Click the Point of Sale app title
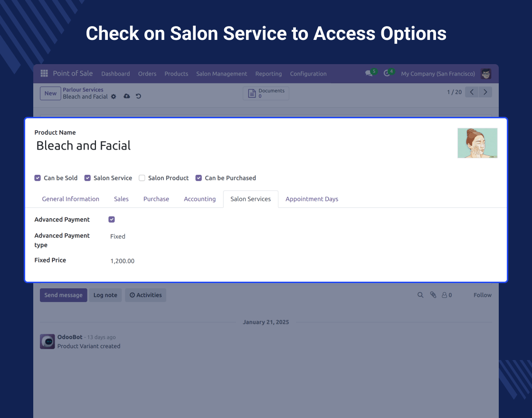 coord(73,73)
